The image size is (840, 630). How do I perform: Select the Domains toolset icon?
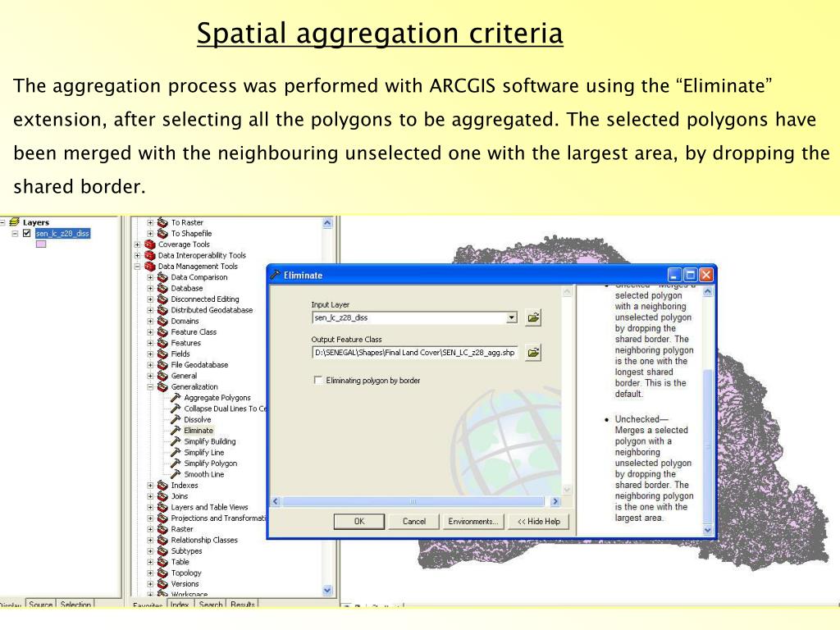click(x=163, y=321)
